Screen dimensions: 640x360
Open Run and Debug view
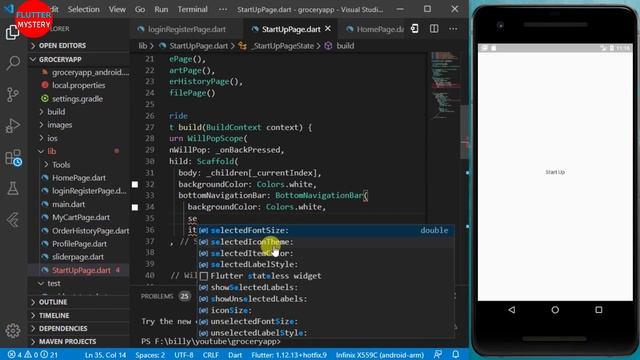tap(13, 126)
